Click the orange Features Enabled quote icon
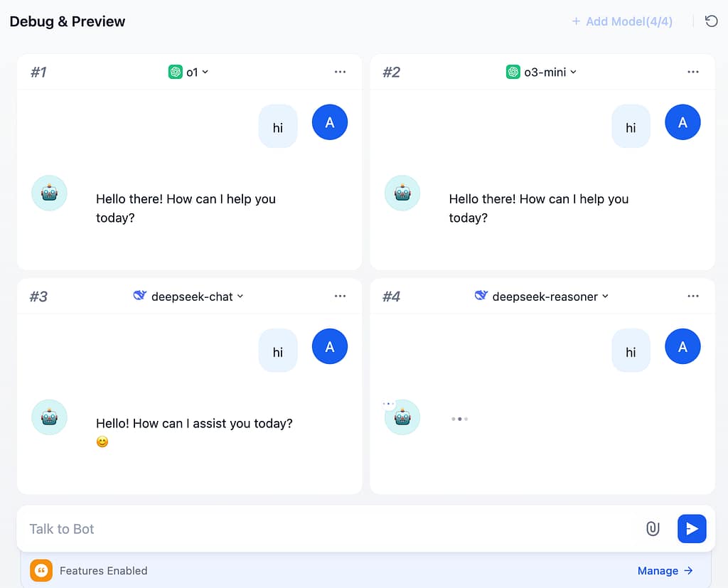The image size is (728, 588). click(41, 570)
